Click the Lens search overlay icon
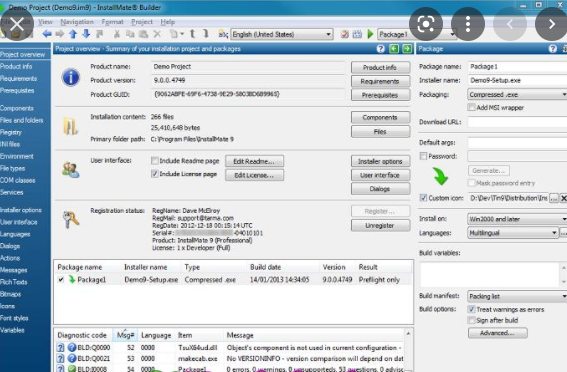This screenshot has height=372, width=567. 426,24
